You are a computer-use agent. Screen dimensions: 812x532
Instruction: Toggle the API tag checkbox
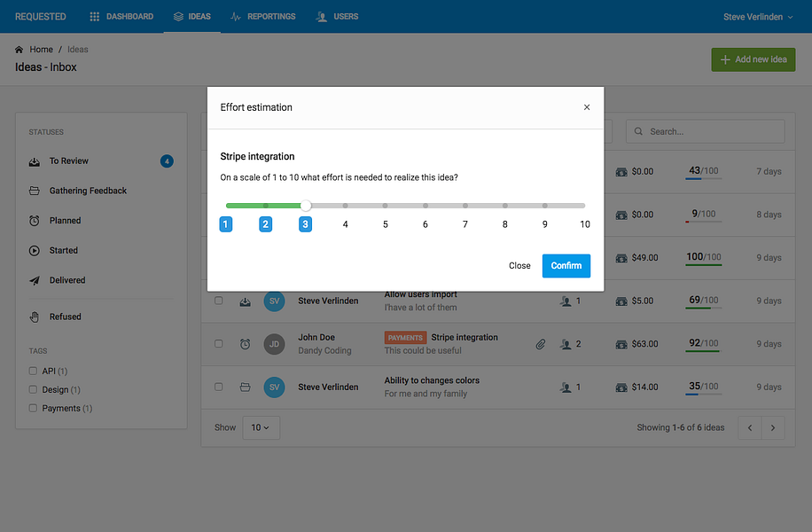[x=33, y=371]
